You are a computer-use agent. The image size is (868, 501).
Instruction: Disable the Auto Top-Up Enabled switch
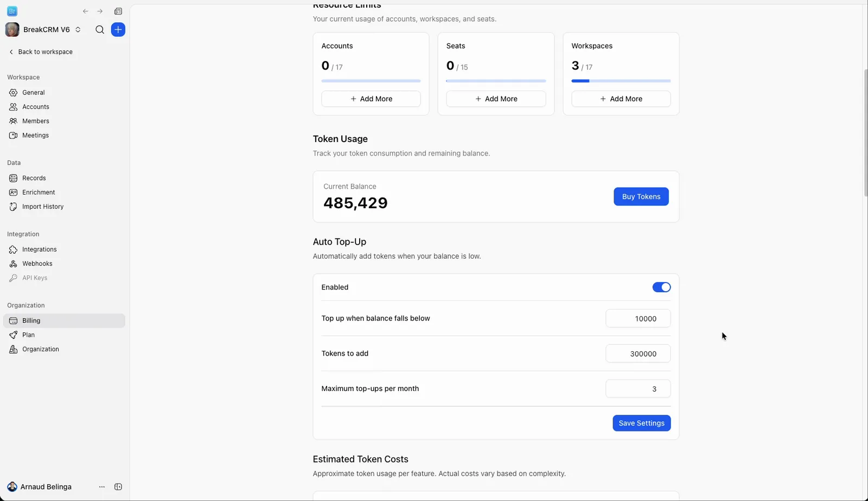pos(661,287)
